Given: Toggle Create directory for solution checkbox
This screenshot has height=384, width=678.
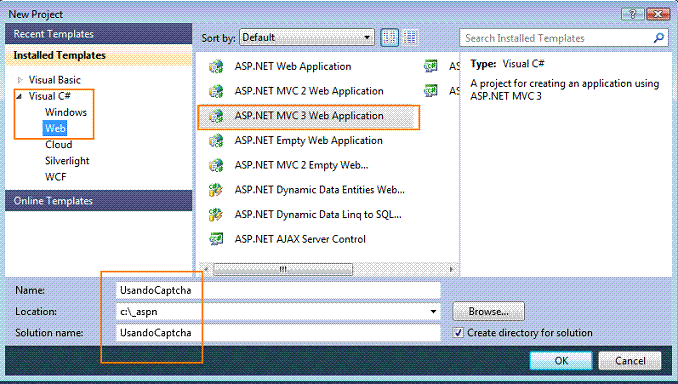Looking at the screenshot, I should pyautogui.click(x=458, y=333).
